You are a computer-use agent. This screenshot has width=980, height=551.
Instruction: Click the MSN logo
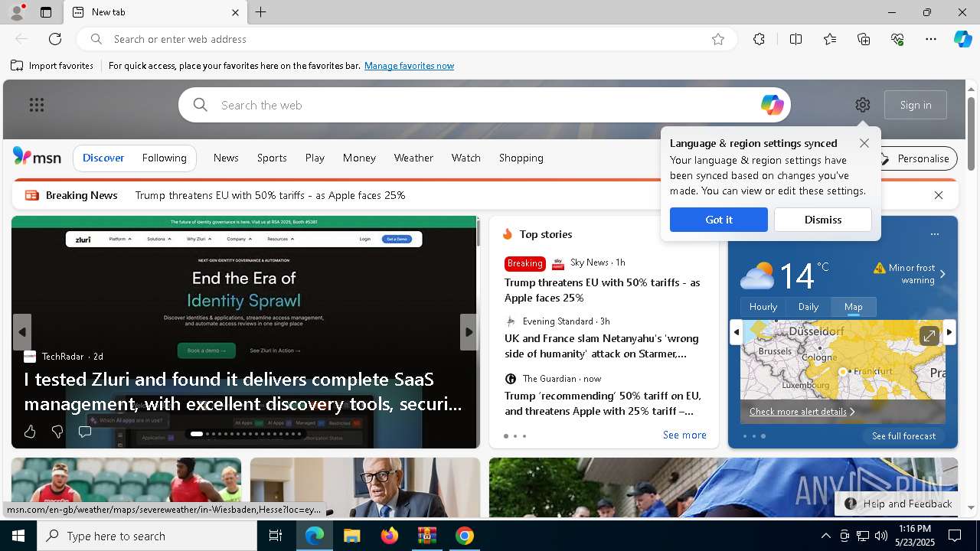[37, 158]
